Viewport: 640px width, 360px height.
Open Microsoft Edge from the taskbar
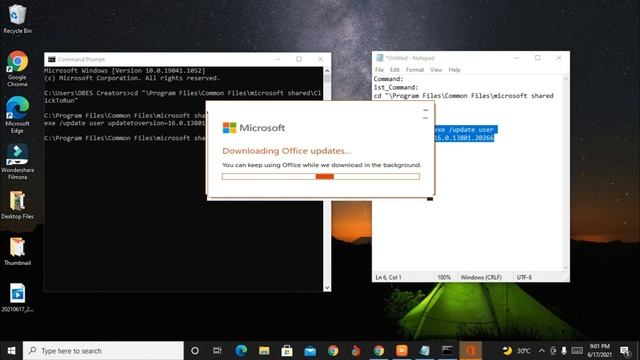tap(241, 351)
